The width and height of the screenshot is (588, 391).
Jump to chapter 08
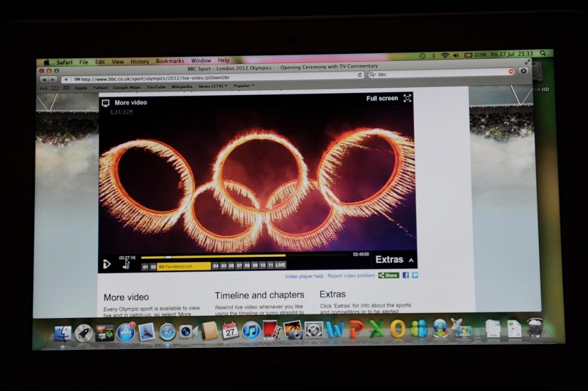[x=247, y=265]
